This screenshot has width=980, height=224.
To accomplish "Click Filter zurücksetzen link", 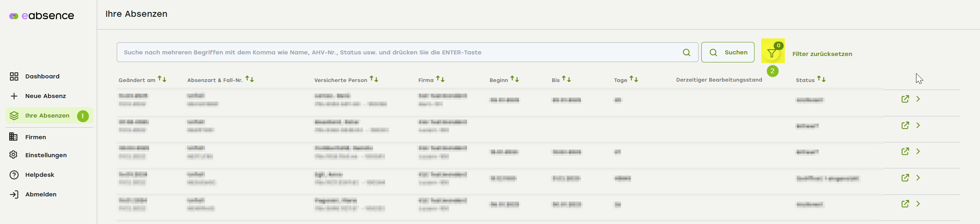I will click(x=822, y=54).
